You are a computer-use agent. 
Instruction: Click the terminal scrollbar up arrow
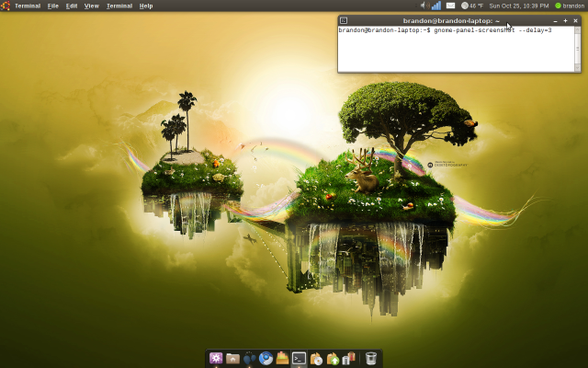point(578,29)
